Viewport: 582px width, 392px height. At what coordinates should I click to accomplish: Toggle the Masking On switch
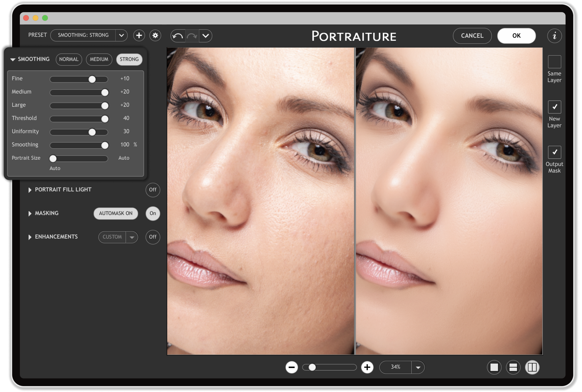[x=153, y=214]
